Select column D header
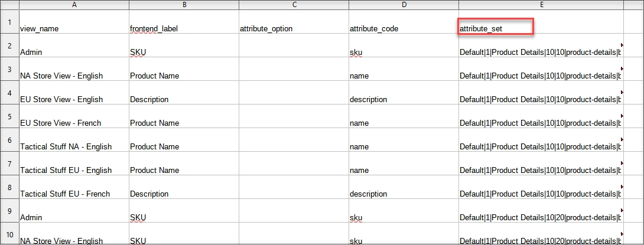 (404, 5)
